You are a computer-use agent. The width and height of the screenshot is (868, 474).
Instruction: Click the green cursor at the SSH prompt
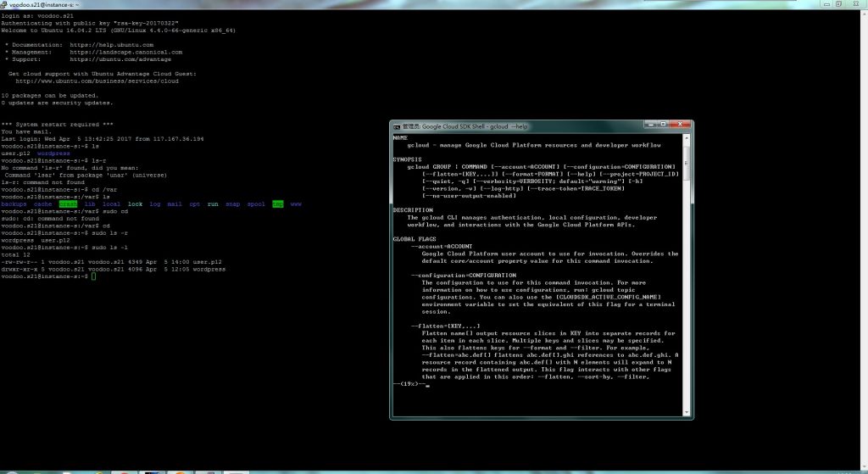click(95, 276)
